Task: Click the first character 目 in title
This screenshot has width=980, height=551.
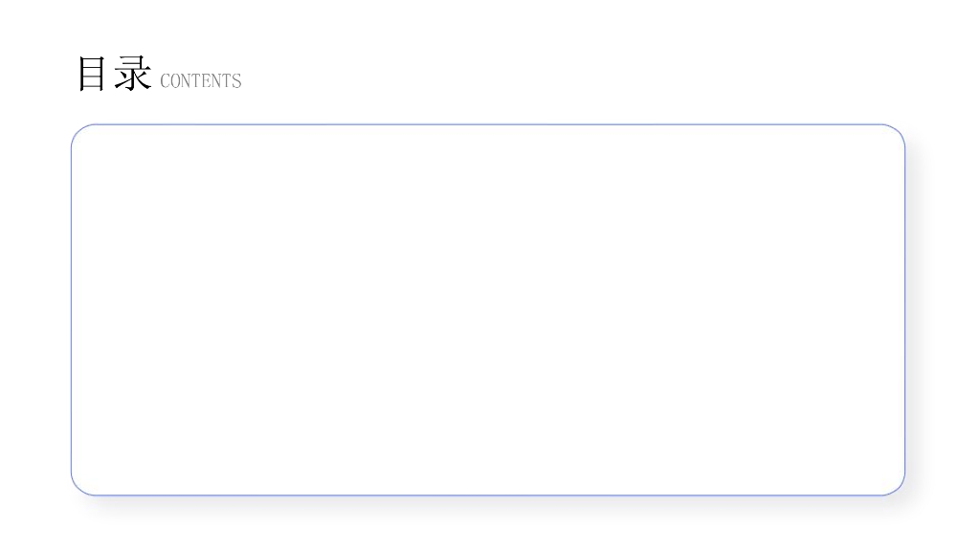Action: (x=94, y=74)
